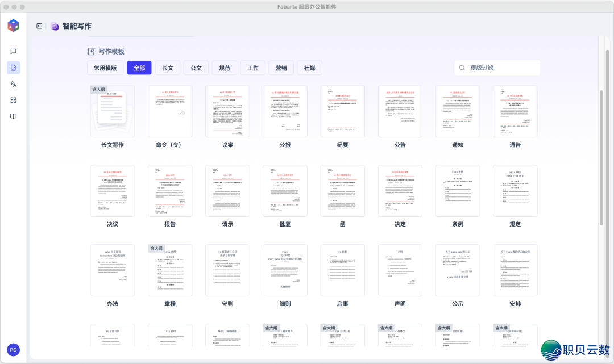Select the smart writing sidebar icon
The width and height of the screenshot is (614, 364).
point(14,68)
